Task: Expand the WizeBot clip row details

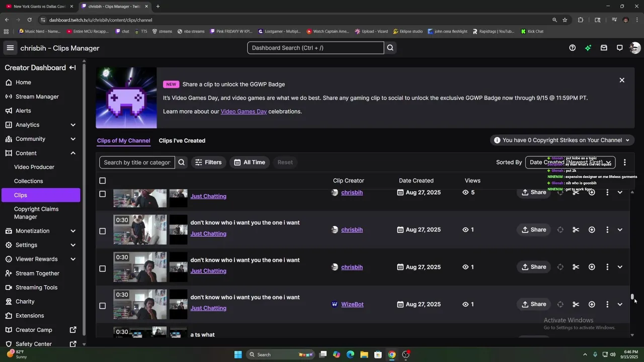Action: 620,304
